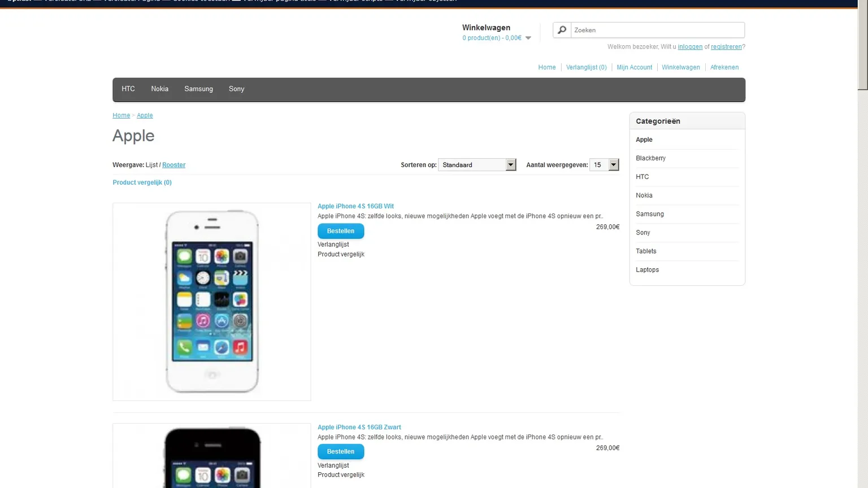Open the Product vergelijk (0) link
Viewport: 868px width, 488px height.
click(x=142, y=182)
